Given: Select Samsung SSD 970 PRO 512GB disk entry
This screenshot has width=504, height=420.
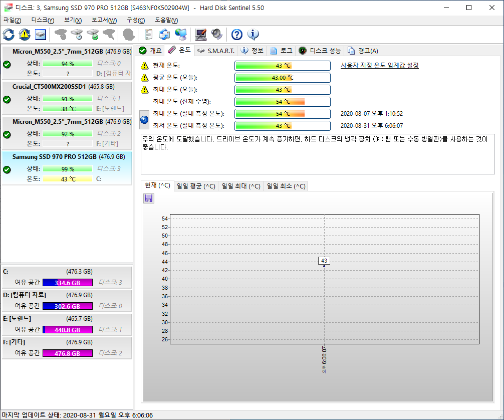Looking at the screenshot, I should point(67,168).
